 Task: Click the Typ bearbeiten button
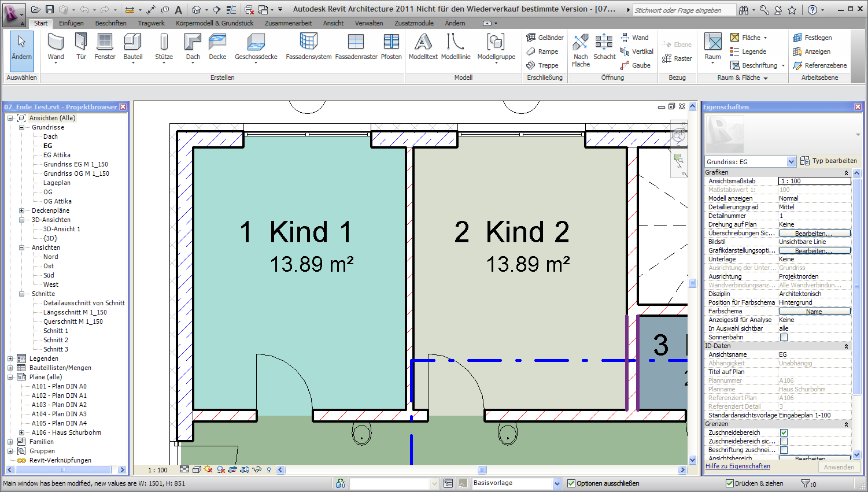(x=829, y=161)
